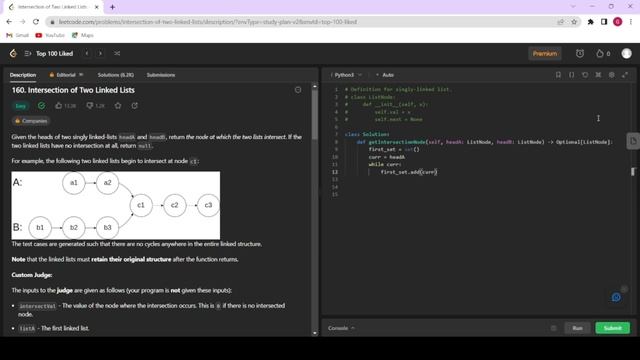The width and height of the screenshot is (640, 360).
Task: Switch to the Submissions tab
Action: [161, 75]
